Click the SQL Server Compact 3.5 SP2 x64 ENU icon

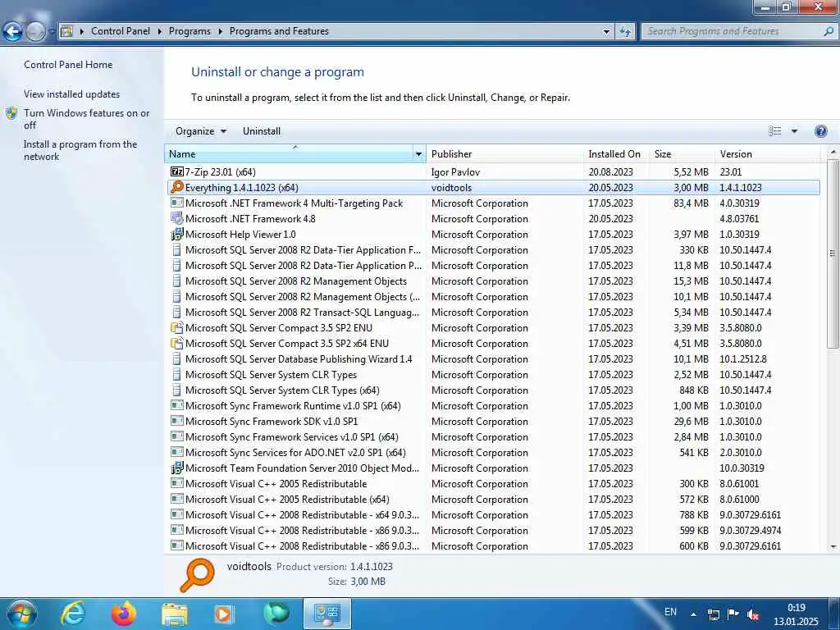(177, 344)
